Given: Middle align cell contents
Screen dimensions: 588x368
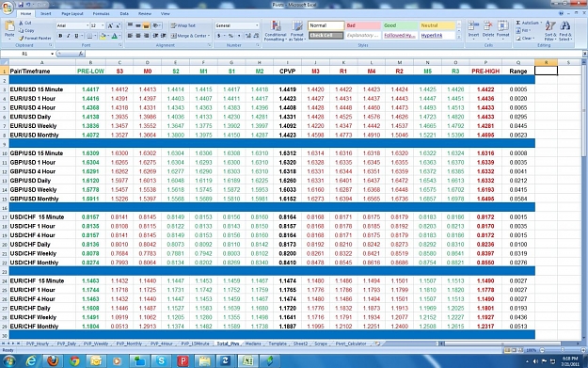Looking at the screenshot, I should click(138, 25).
